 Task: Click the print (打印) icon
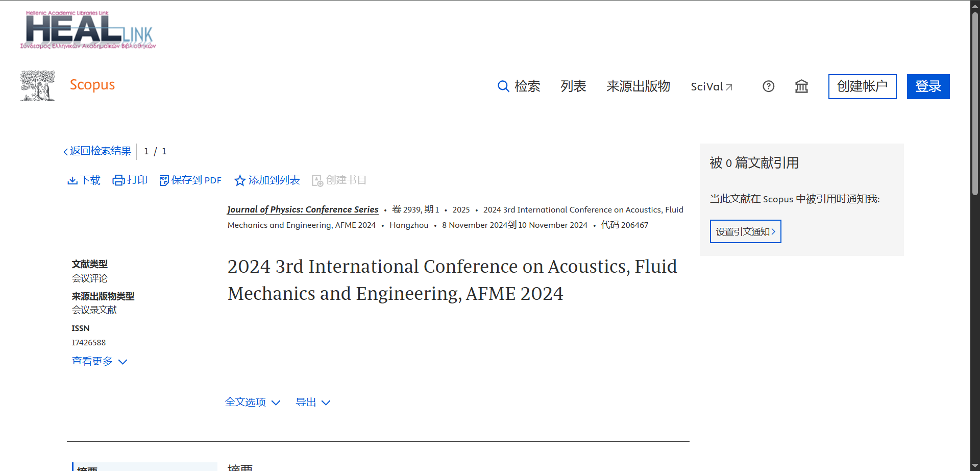point(118,180)
